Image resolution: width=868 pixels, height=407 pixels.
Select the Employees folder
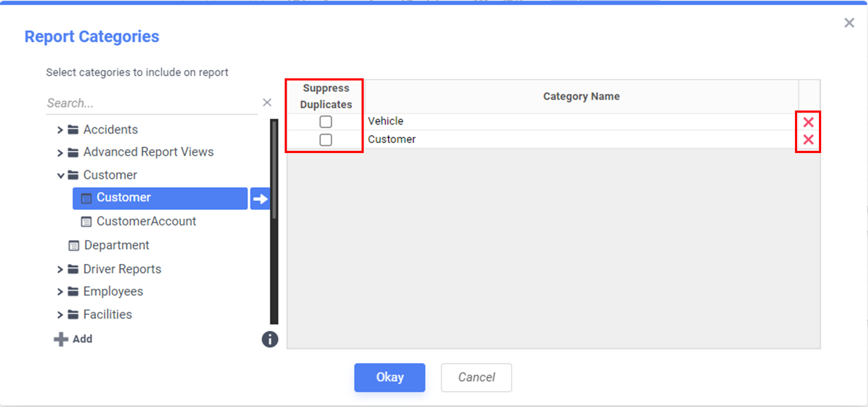pos(113,291)
